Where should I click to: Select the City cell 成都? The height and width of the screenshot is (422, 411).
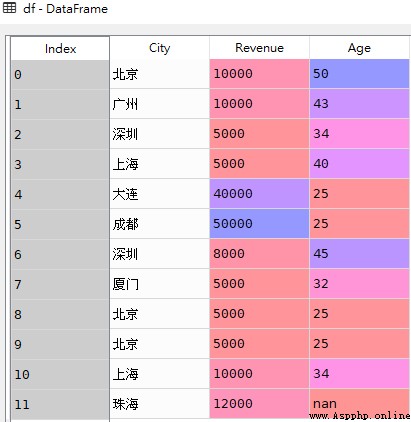[159, 224]
